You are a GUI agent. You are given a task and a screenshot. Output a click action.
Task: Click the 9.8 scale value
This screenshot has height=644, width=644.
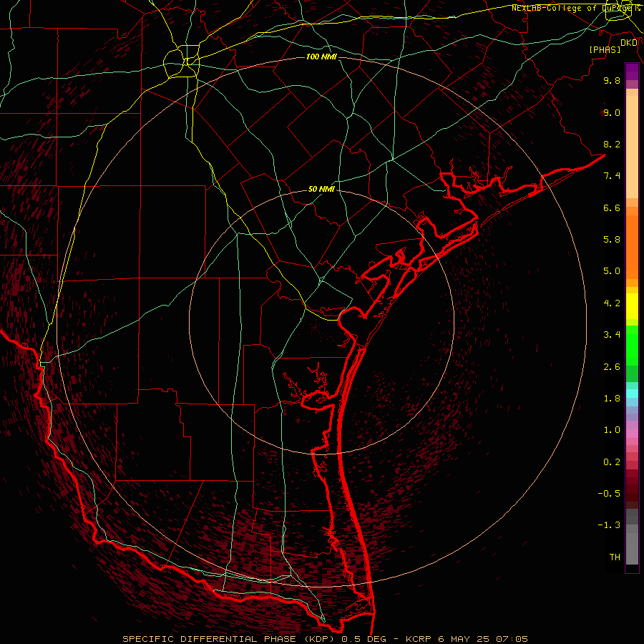pos(612,80)
